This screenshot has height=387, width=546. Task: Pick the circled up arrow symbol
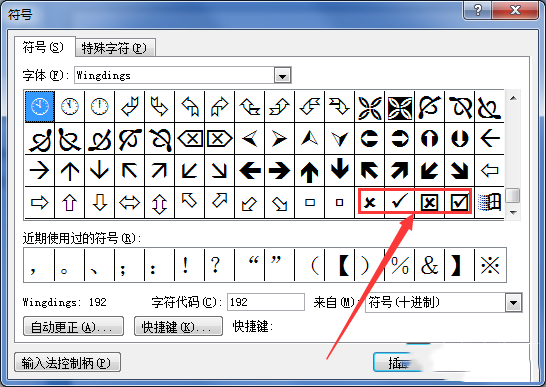click(x=429, y=139)
